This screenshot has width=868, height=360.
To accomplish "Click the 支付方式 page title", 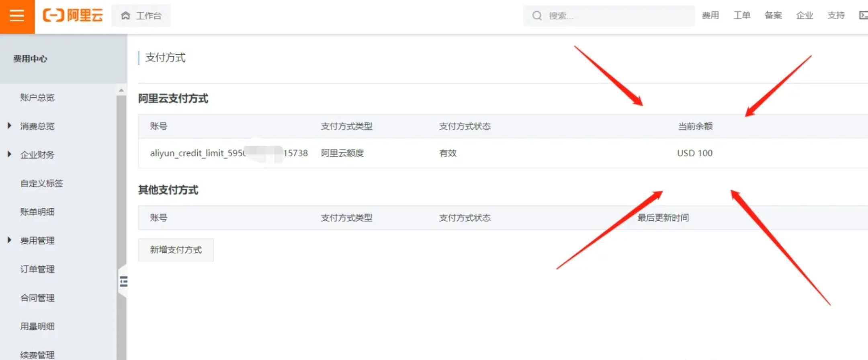I will tap(165, 58).
